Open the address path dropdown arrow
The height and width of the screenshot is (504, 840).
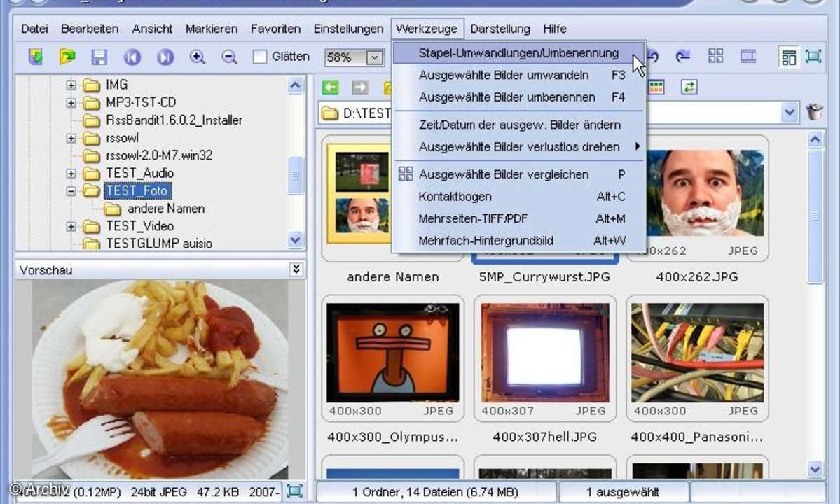(x=789, y=113)
